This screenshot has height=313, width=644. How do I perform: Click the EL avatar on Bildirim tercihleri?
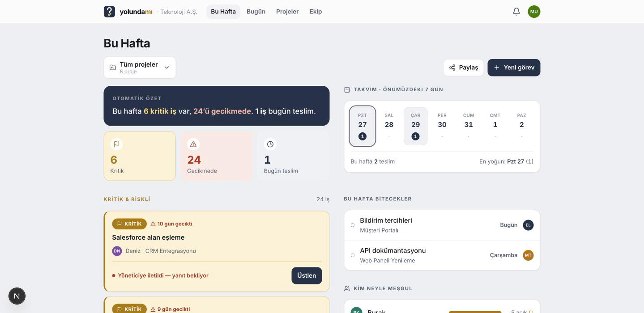click(528, 225)
